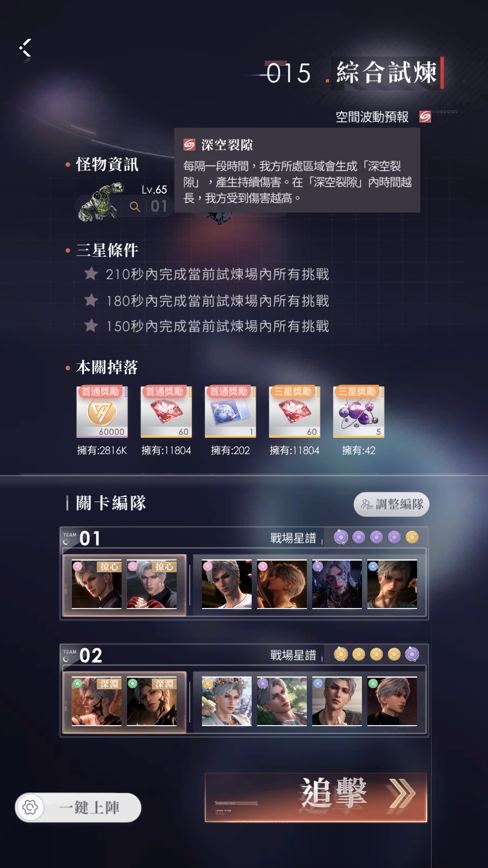Start the battle with 追擊 button
This screenshot has width=488, height=868.
[316, 797]
